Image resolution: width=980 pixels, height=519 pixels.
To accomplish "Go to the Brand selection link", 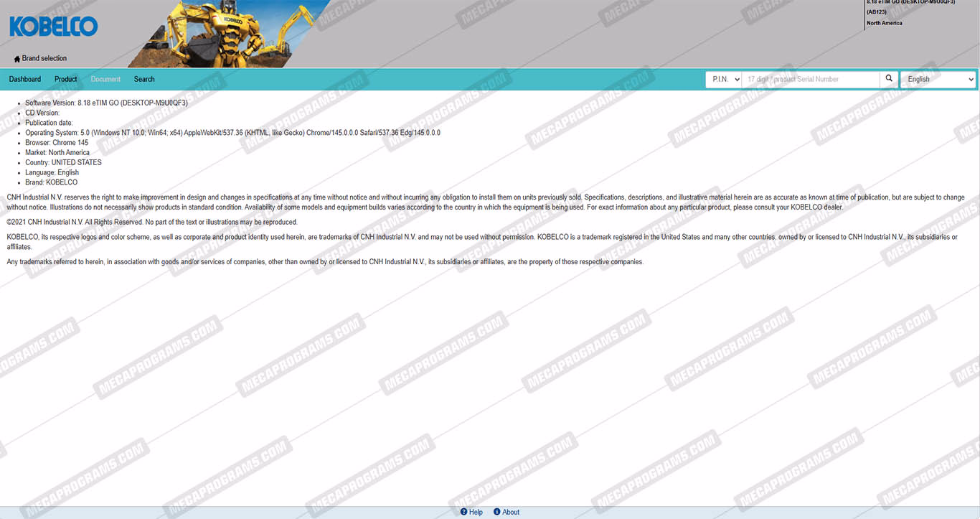I will (44, 59).
